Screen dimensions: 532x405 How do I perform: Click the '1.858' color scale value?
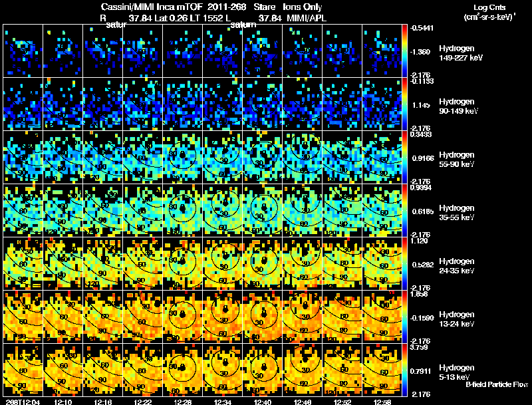(420, 294)
